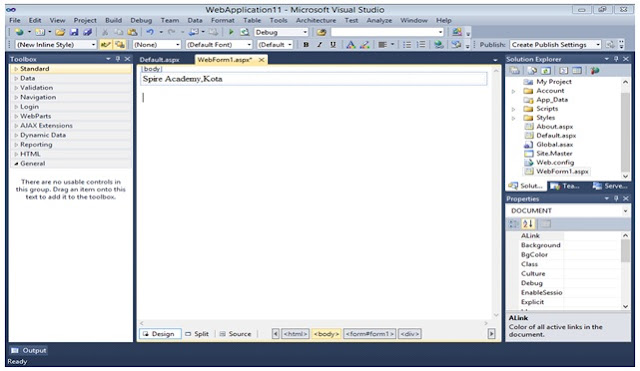Expand the AJAX Extensions toolbox group
640x371 pixels.
click(x=16, y=126)
